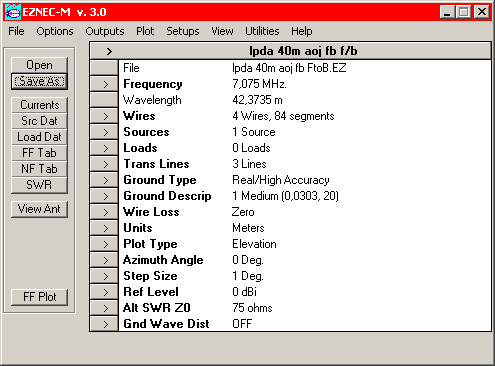Click the value '1 Source'
Image resolution: width=495 pixels, height=366 pixels.
[x=254, y=132]
